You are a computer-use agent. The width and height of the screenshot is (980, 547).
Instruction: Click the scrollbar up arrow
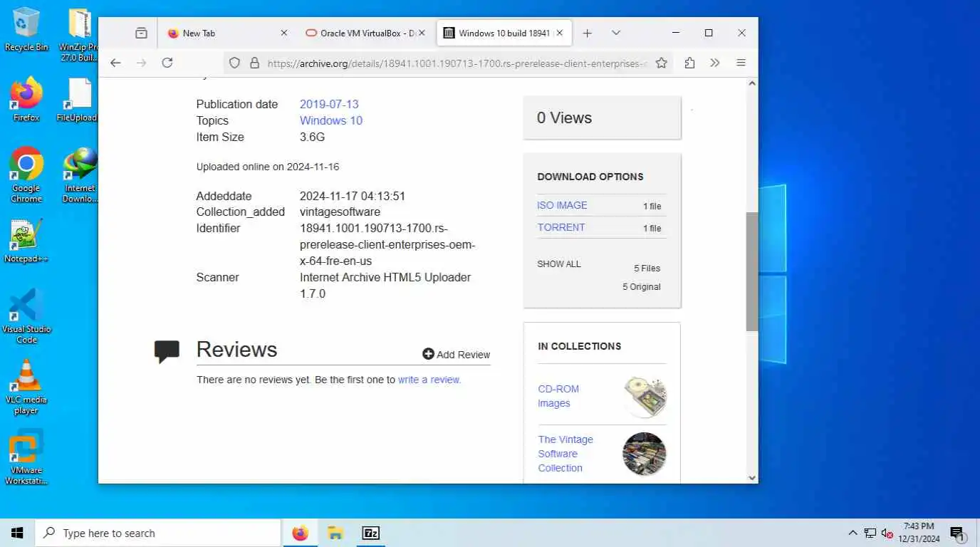(752, 83)
